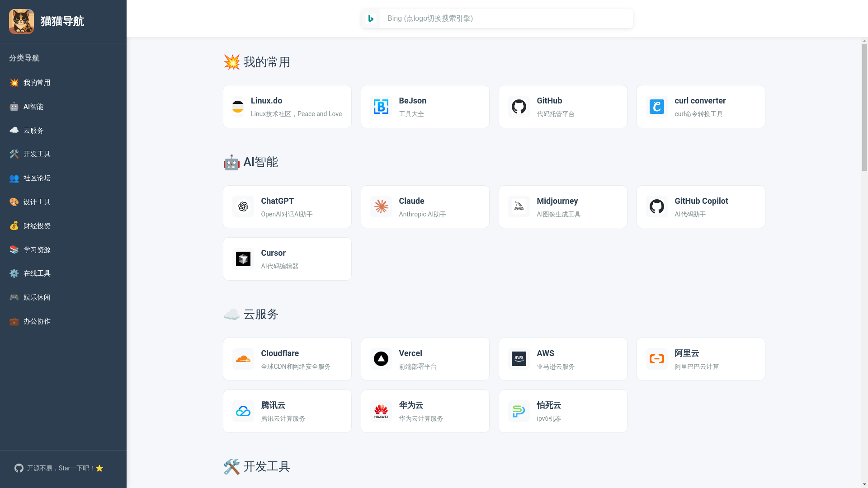The width and height of the screenshot is (868, 488).
Task: Click the 分类导航 sidebar heading
Action: pyautogui.click(x=24, y=58)
